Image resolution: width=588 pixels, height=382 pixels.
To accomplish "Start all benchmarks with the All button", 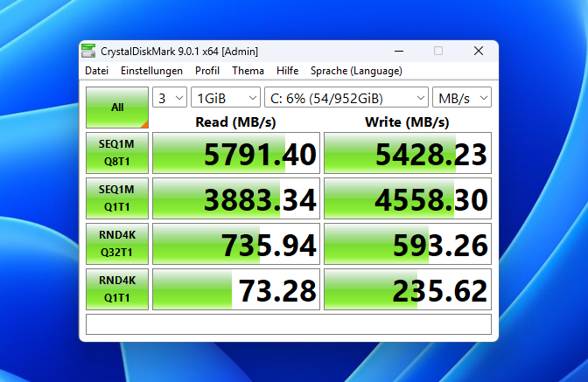I will [x=117, y=108].
